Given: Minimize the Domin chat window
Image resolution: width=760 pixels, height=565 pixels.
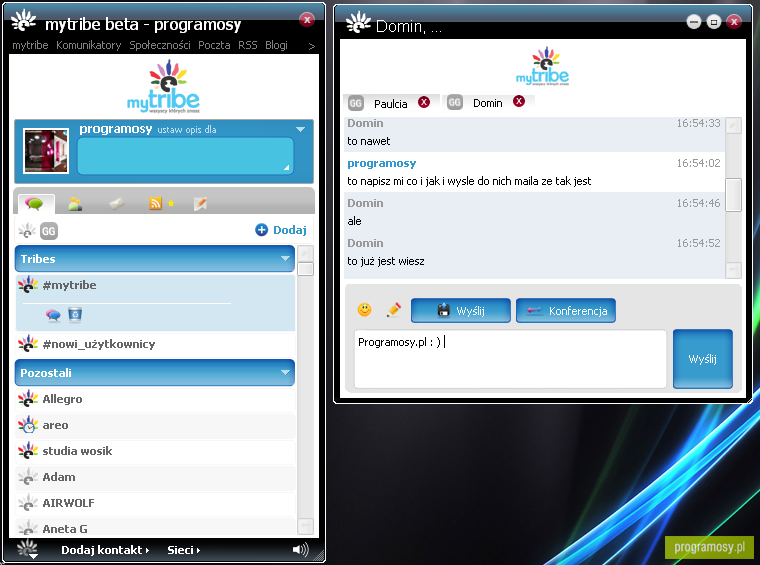Looking at the screenshot, I should point(694,22).
